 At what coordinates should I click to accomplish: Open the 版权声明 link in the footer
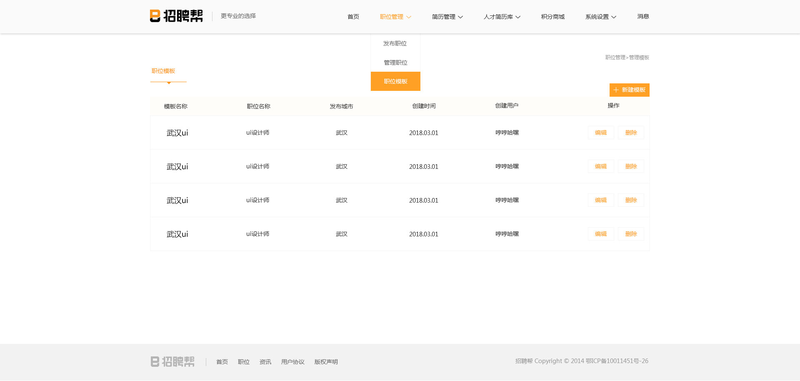click(326, 362)
